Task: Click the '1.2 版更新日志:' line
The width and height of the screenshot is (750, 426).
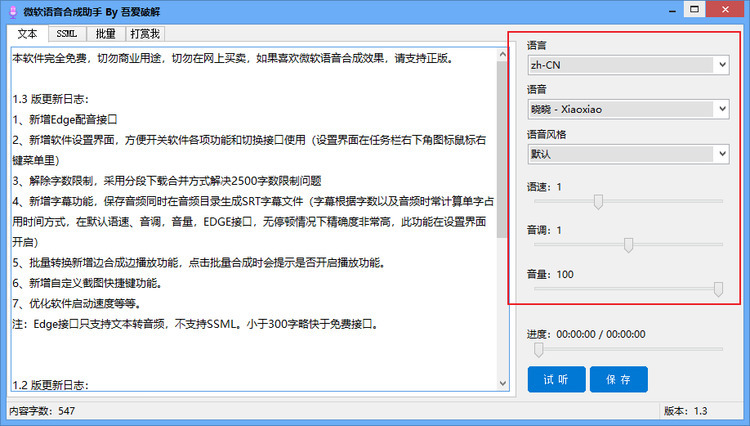Action: click(x=50, y=385)
